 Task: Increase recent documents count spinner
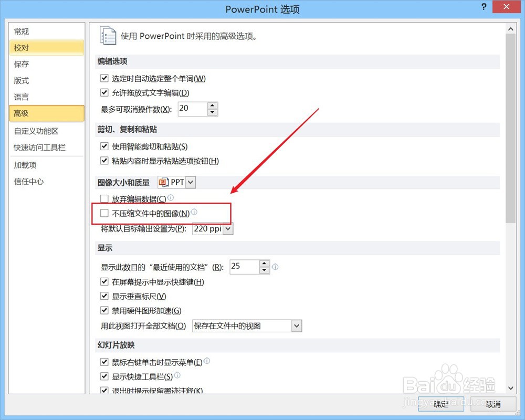click(264, 264)
